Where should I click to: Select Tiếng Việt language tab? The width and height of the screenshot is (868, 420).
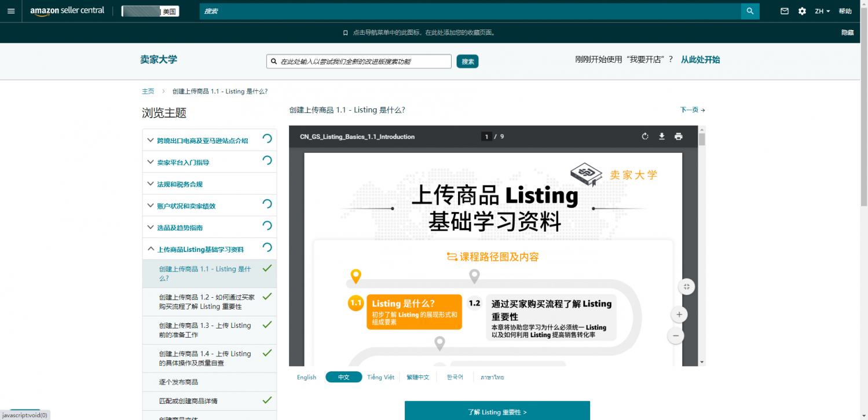click(380, 377)
